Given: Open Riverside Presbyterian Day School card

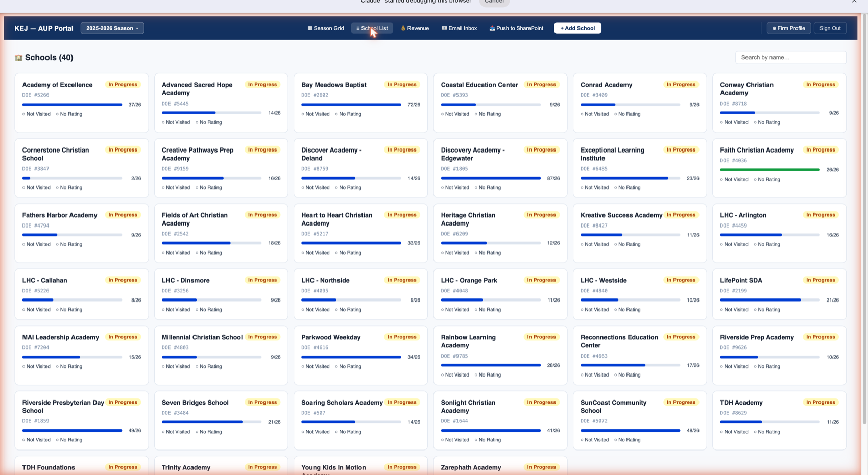Looking at the screenshot, I should pyautogui.click(x=82, y=420).
